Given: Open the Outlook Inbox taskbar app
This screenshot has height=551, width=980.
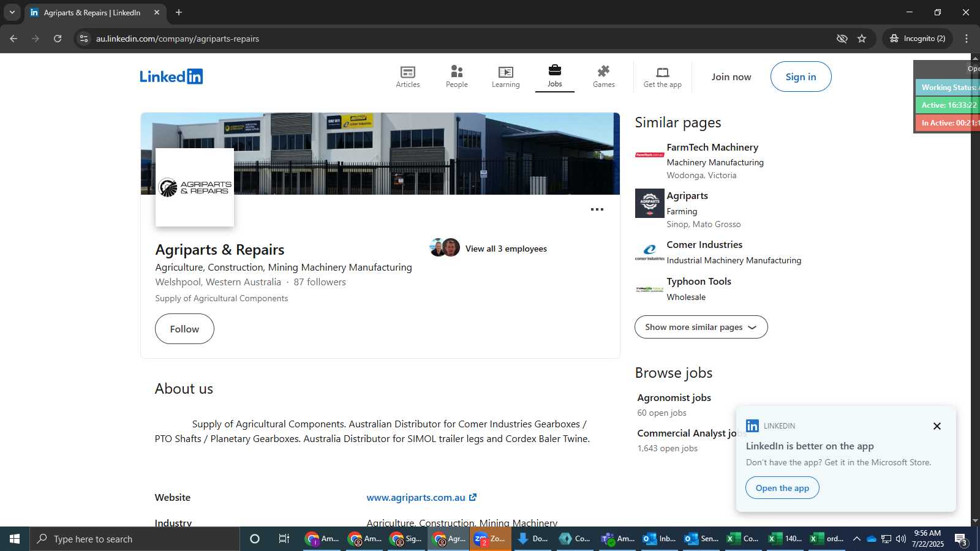Looking at the screenshot, I should 660,539.
